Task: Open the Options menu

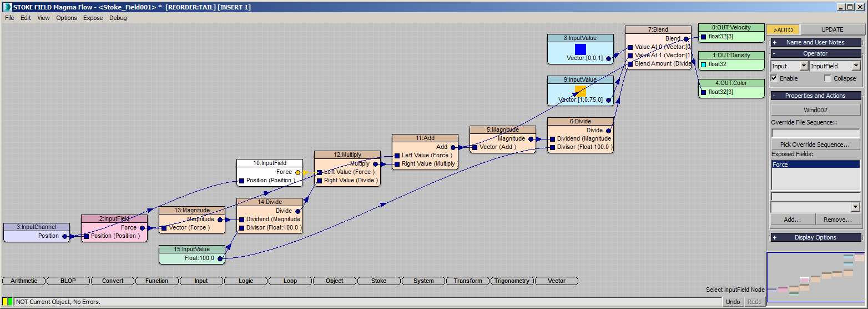Action: (x=67, y=18)
